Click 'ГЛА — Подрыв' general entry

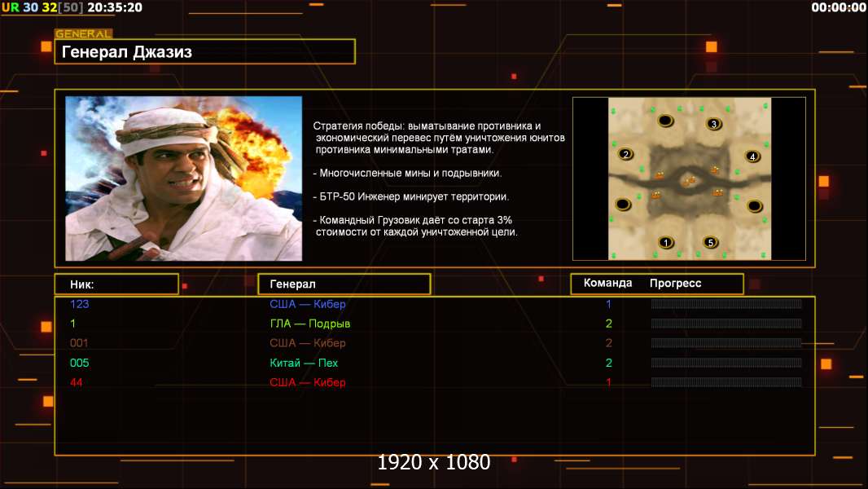309,324
